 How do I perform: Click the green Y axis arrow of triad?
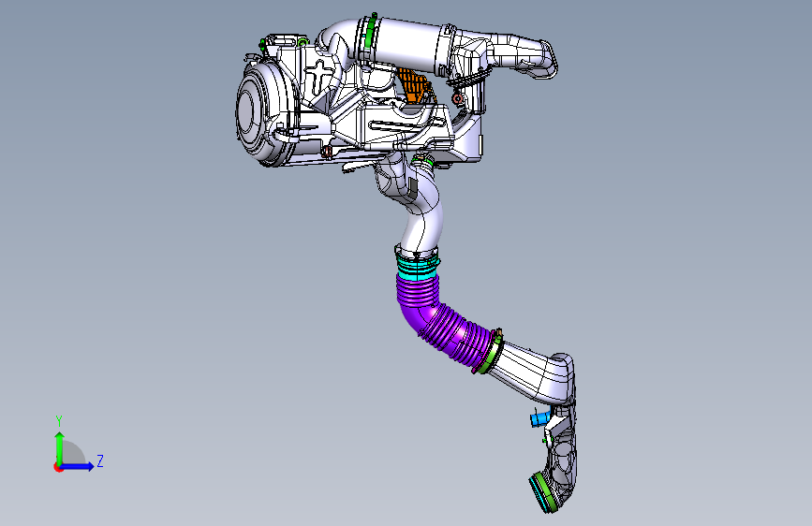60,447
